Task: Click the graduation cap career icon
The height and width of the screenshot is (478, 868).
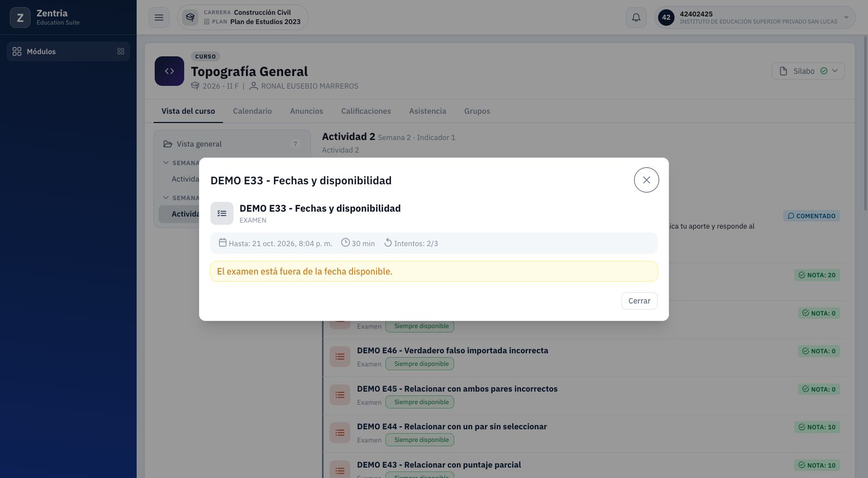Action: pyautogui.click(x=190, y=17)
